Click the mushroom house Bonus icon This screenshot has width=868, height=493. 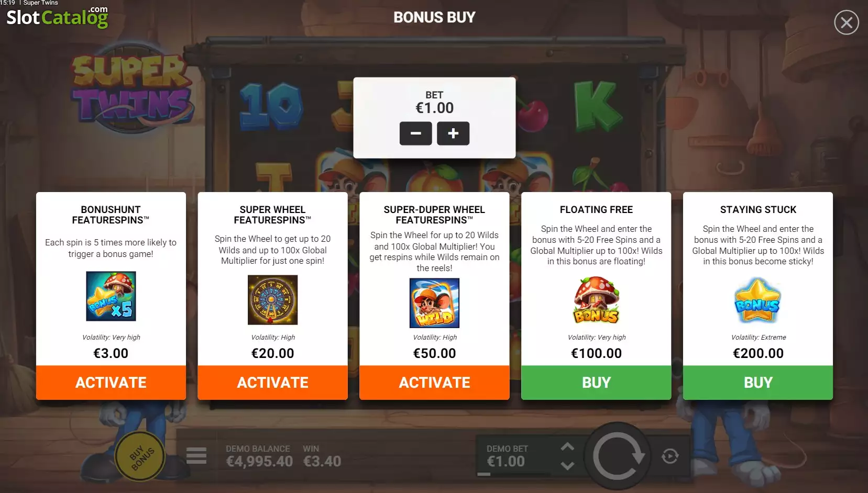596,300
